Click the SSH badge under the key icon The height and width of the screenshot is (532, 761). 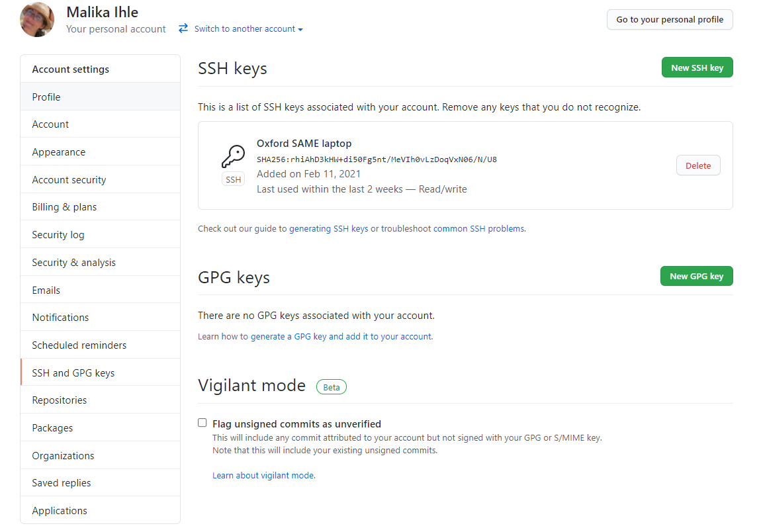(233, 179)
